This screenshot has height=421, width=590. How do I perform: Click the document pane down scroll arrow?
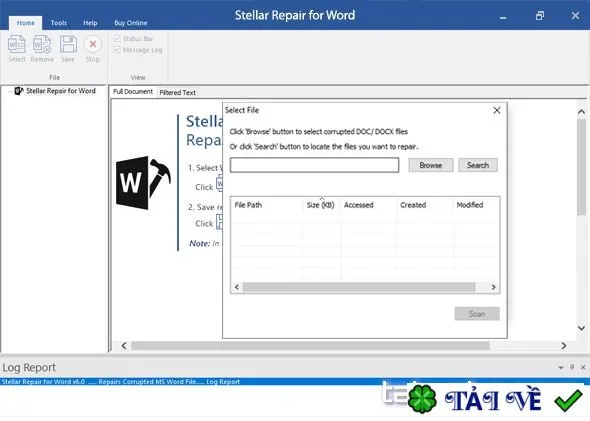(581, 328)
